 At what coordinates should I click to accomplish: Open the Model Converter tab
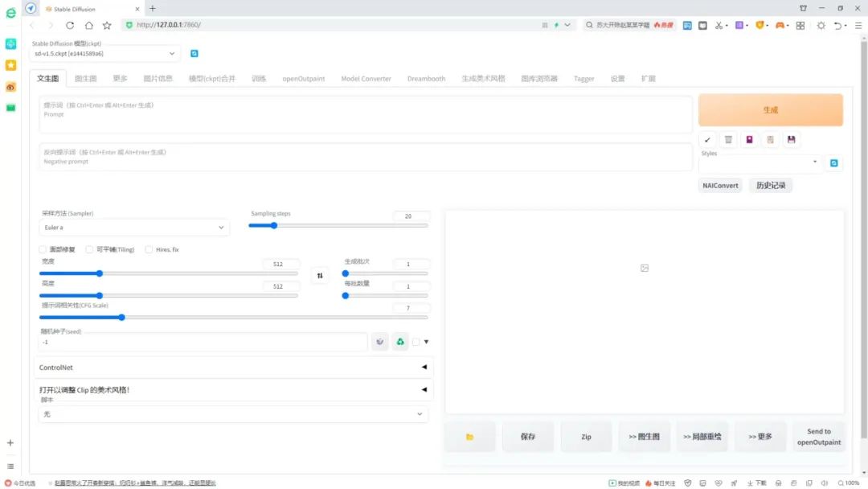pyautogui.click(x=366, y=79)
